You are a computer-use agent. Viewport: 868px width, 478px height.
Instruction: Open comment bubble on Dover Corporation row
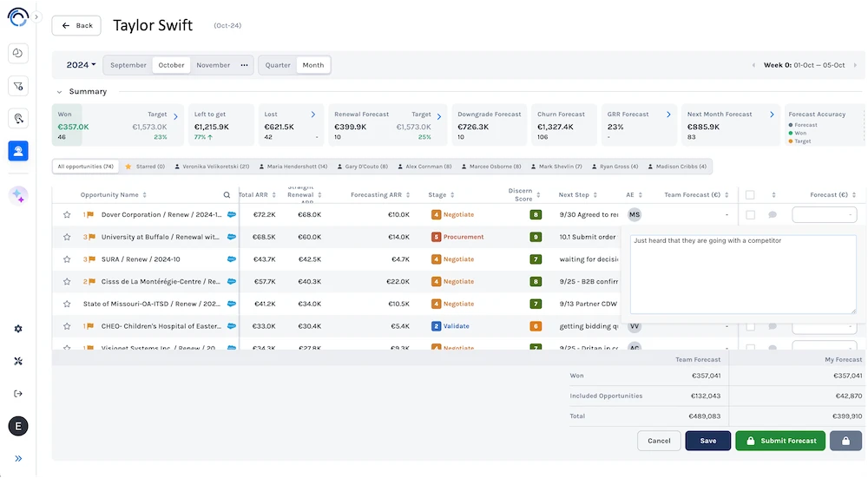773,214
